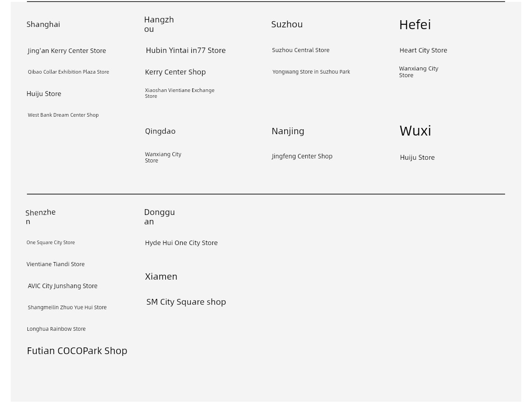Click Qibao Collar Exhibition Plaza Store
This screenshot has height=412, width=532.
(68, 72)
